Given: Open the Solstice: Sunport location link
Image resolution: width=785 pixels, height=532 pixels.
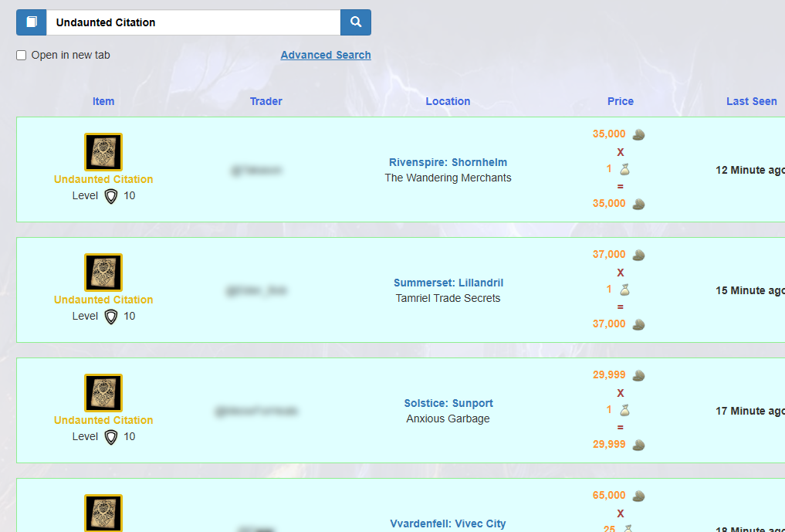Looking at the screenshot, I should click(448, 403).
